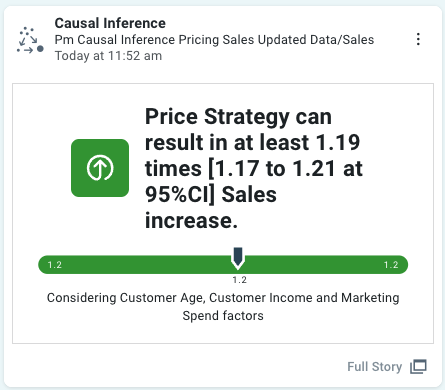Click the right 1.2 value on the bar
Image resolution: width=445 pixels, height=390 pixels.
pos(391,265)
